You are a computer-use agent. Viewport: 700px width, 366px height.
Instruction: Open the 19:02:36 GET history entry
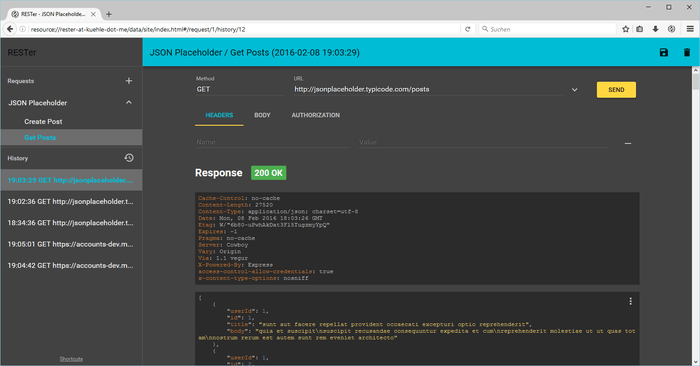[x=71, y=201]
